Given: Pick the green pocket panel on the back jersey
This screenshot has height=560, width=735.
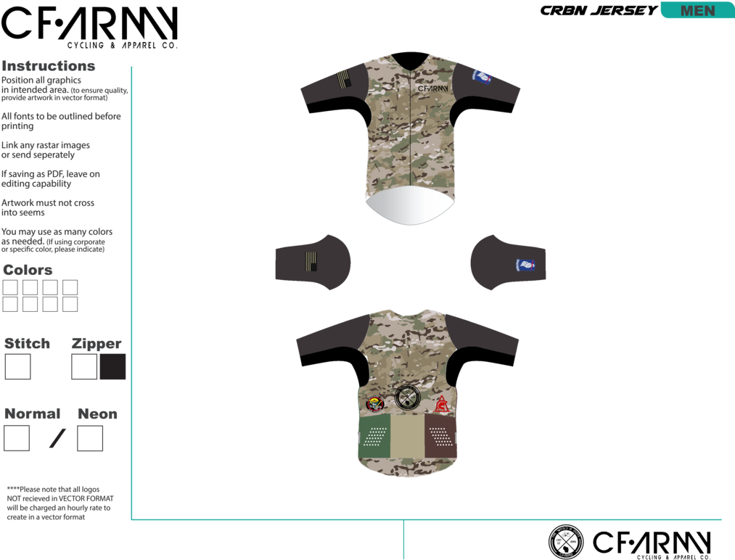Looking at the screenshot, I should [x=374, y=436].
